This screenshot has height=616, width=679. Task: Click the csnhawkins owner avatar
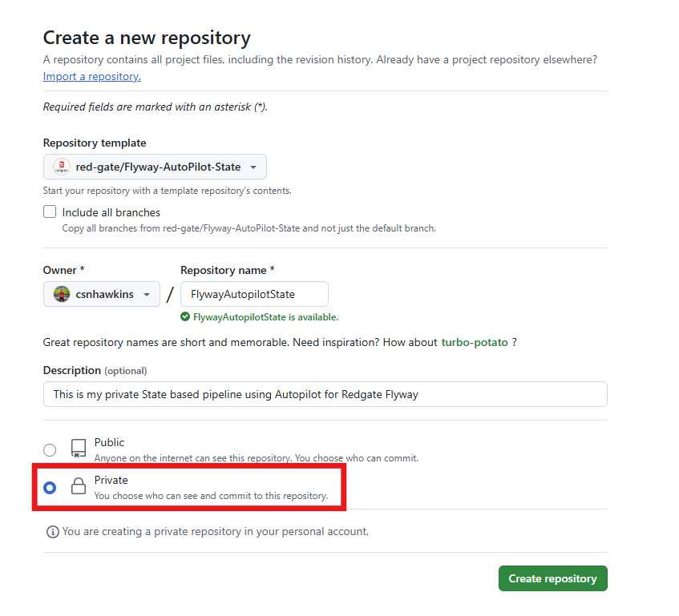62,294
